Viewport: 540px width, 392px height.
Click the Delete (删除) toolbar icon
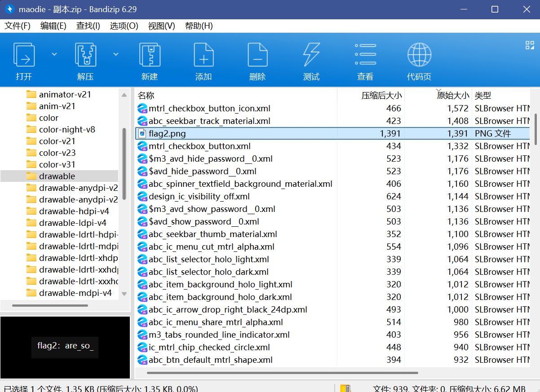257,55
